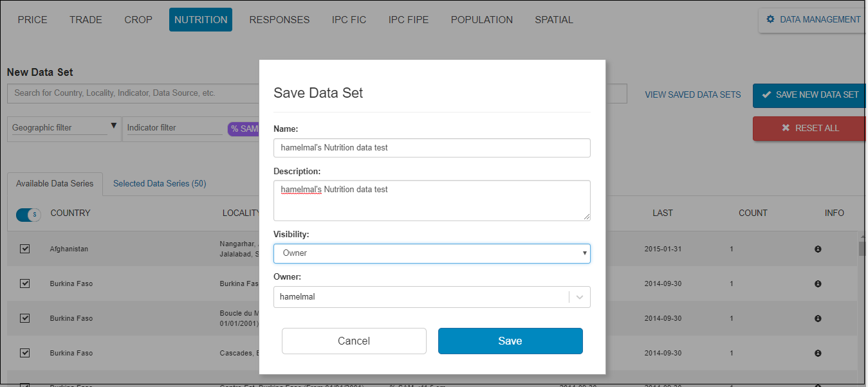The width and height of the screenshot is (868, 387).
Task: Open the Visibility dropdown set to Owner
Action: pos(432,253)
